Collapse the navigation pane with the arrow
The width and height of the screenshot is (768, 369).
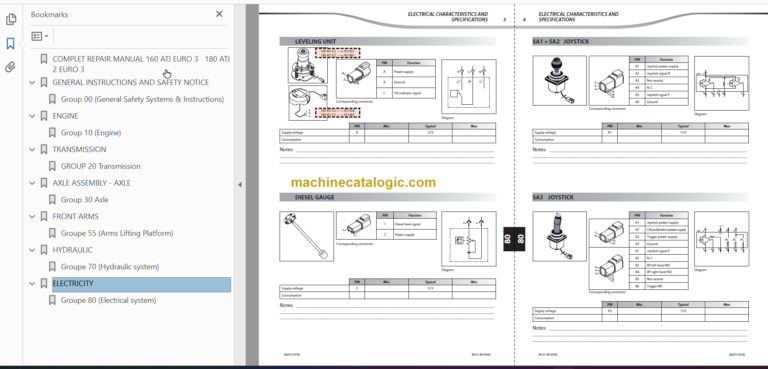240,185
